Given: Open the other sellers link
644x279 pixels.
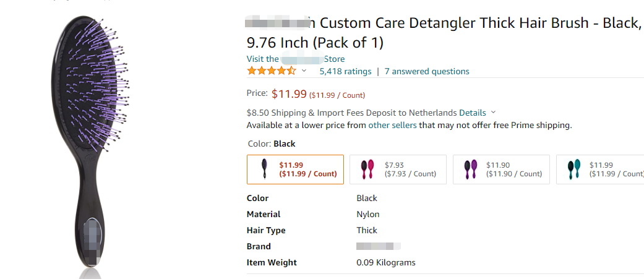Looking at the screenshot, I should (392, 125).
